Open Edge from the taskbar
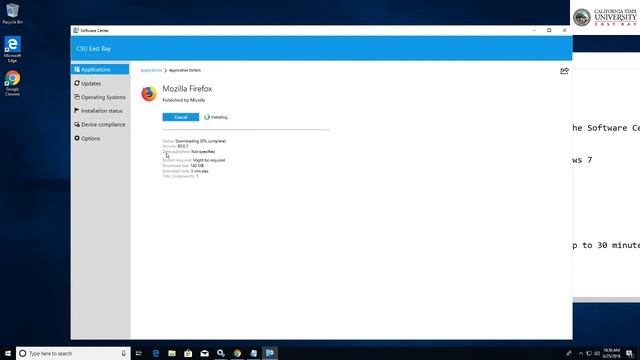The height and width of the screenshot is (360, 640). (x=156, y=353)
